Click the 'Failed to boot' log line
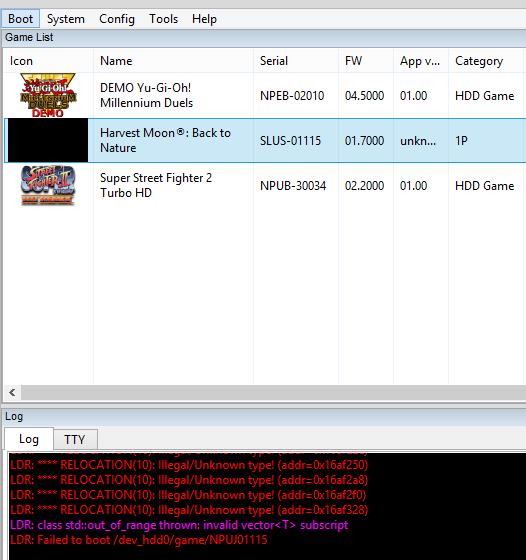Screen dimensions: 526x560 [x=139, y=540]
